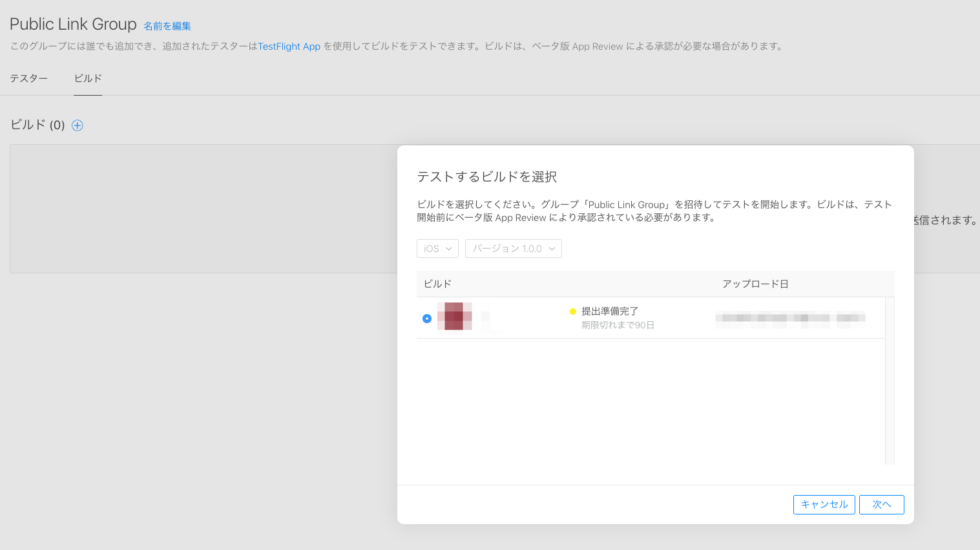Select the build row radio button
This screenshot has width=980, height=550.
tap(426, 319)
